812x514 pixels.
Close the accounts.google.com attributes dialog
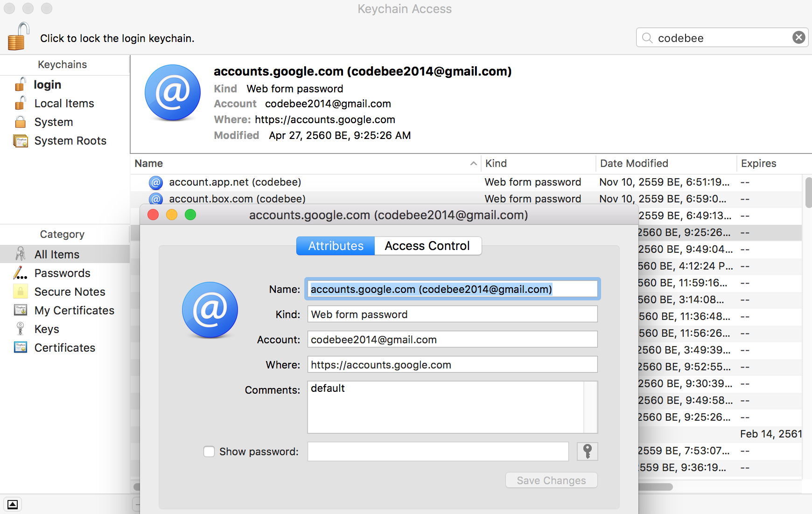pos(153,215)
